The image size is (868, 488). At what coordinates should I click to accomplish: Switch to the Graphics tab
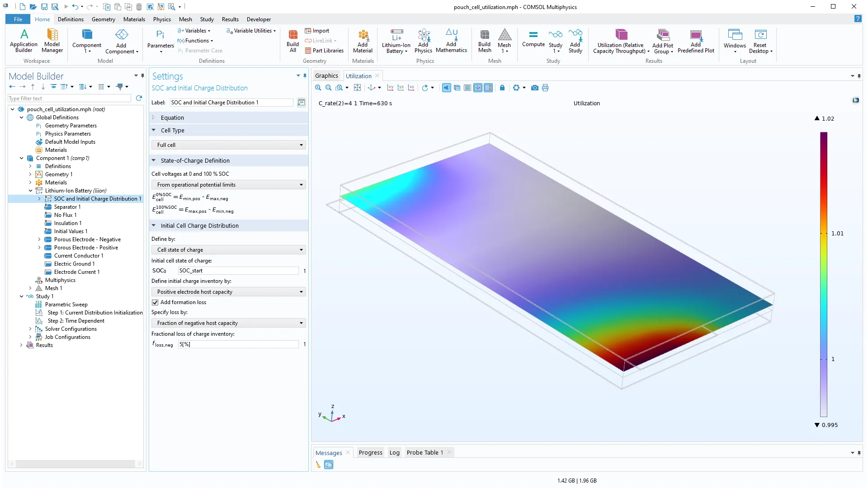click(326, 76)
